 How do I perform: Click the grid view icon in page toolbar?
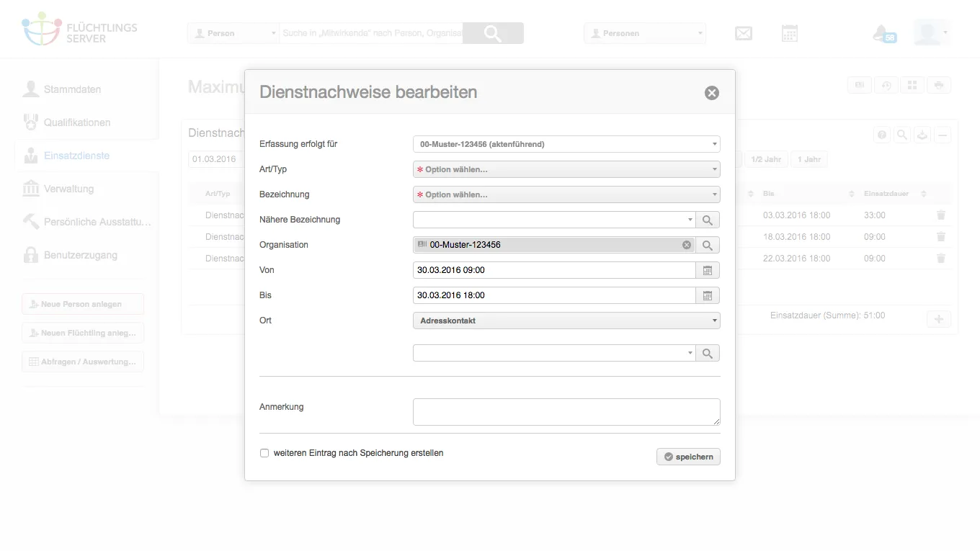point(912,85)
